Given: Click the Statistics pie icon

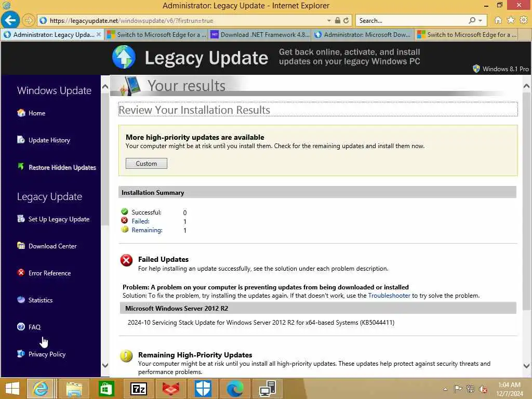Looking at the screenshot, I should tap(21, 299).
